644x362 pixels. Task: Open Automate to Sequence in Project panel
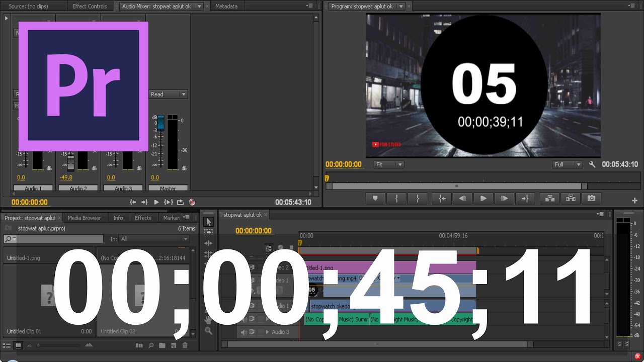pos(140,345)
